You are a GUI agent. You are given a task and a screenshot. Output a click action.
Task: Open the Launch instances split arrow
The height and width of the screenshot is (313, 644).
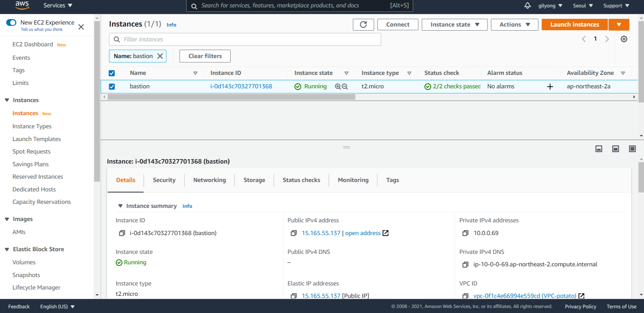point(619,25)
